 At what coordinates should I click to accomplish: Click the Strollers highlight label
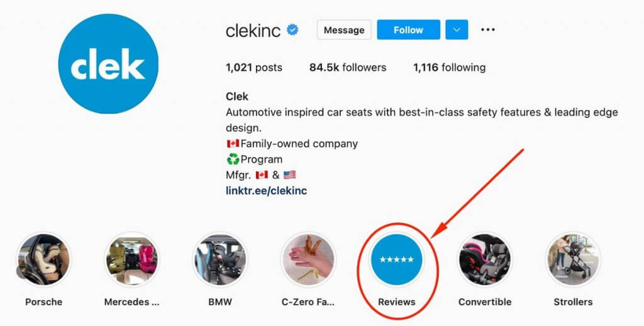(x=572, y=302)
